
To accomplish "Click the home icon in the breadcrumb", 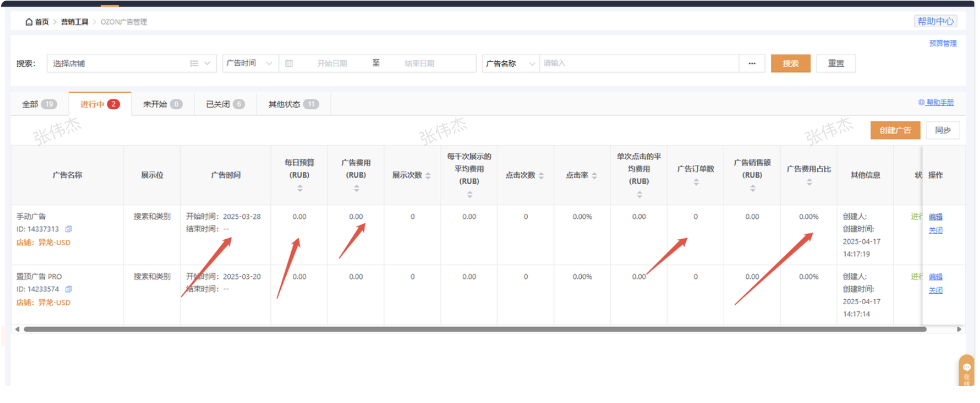I will [29, 22].
